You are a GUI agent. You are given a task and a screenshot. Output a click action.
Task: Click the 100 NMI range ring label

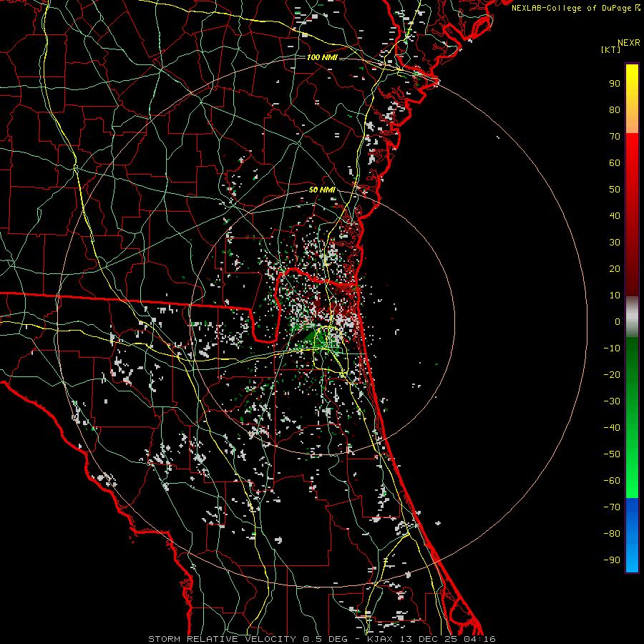[x=322, y=57]
